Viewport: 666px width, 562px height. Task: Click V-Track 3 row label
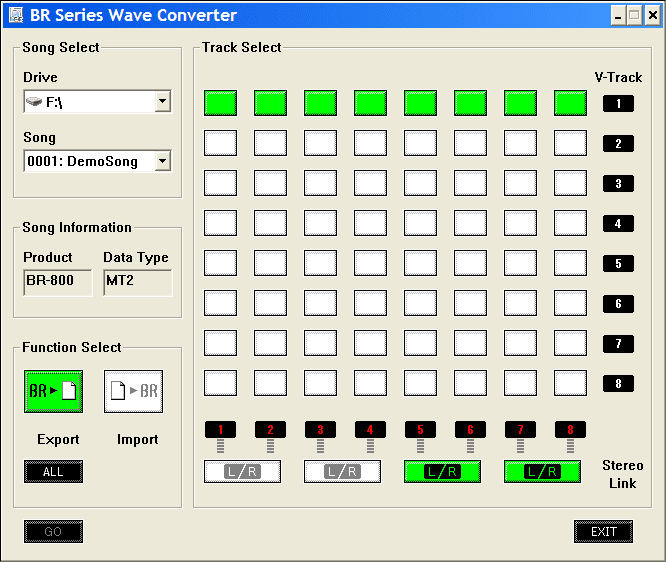618,184
